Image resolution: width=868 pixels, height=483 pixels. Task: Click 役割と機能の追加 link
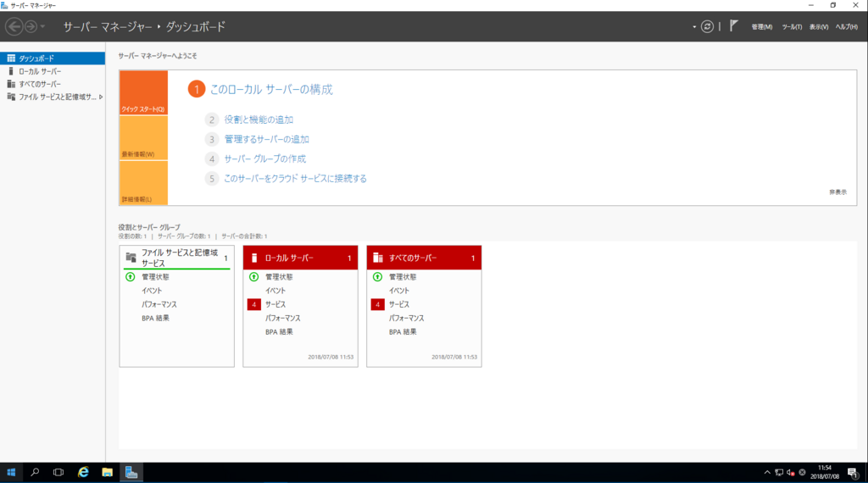coord(259,119)
